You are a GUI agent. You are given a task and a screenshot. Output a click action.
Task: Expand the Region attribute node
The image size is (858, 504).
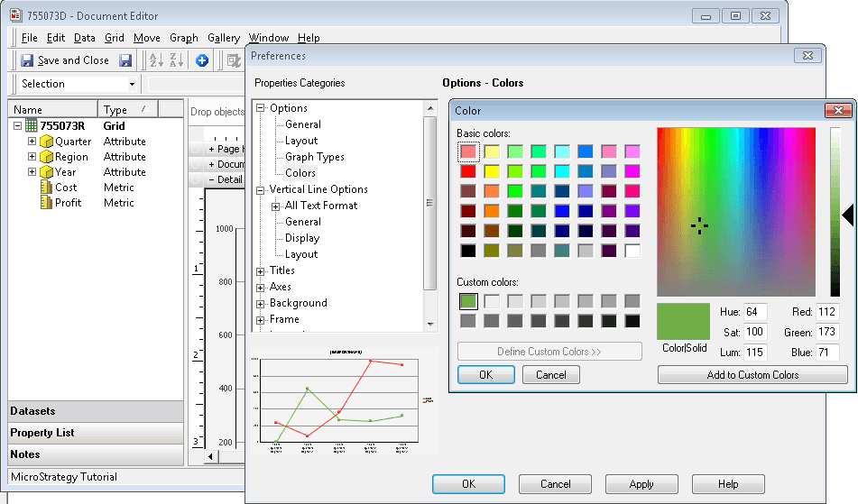click(32, 156)
